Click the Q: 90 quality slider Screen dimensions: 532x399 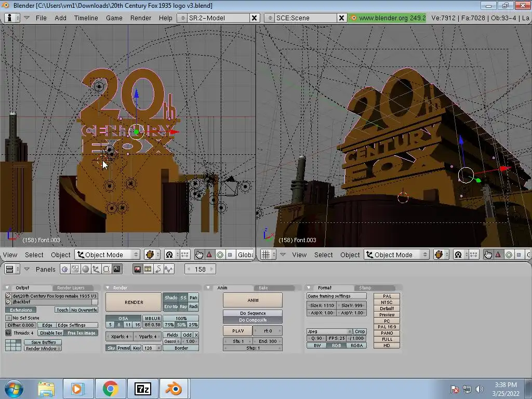(x=316, y=338)
